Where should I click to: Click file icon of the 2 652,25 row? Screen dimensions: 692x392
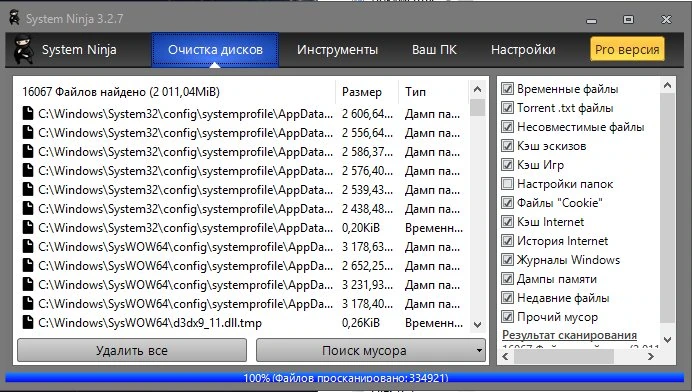(x=28, y=265)
